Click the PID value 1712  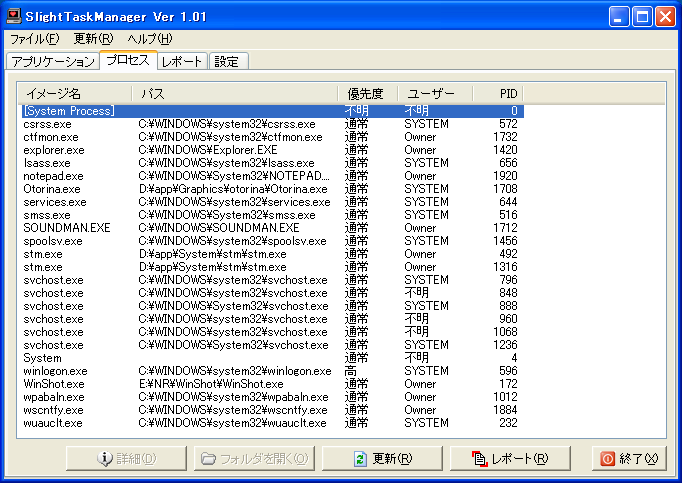[505, 228]
